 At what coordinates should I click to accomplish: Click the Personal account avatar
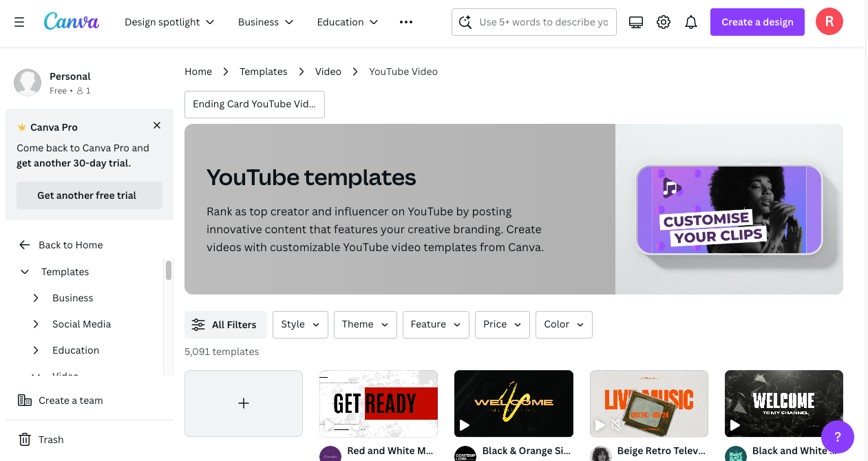click(x=28, y=83)
